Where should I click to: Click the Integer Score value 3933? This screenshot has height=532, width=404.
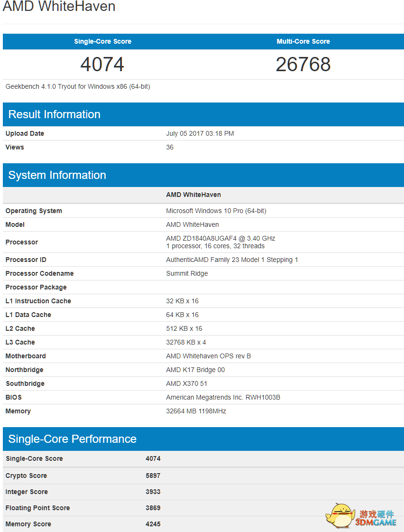(x=153, y=492)
